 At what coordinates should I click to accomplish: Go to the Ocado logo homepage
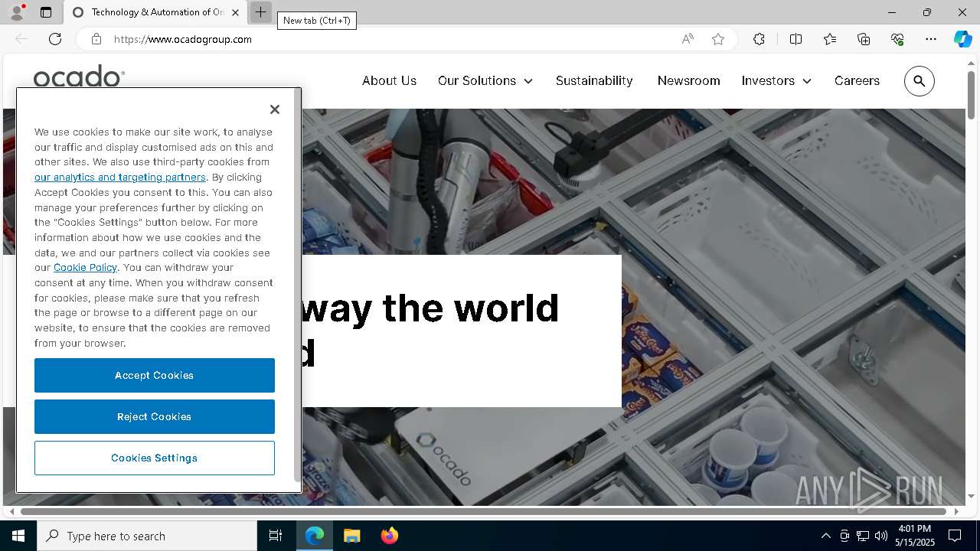[x=79, y=76]
